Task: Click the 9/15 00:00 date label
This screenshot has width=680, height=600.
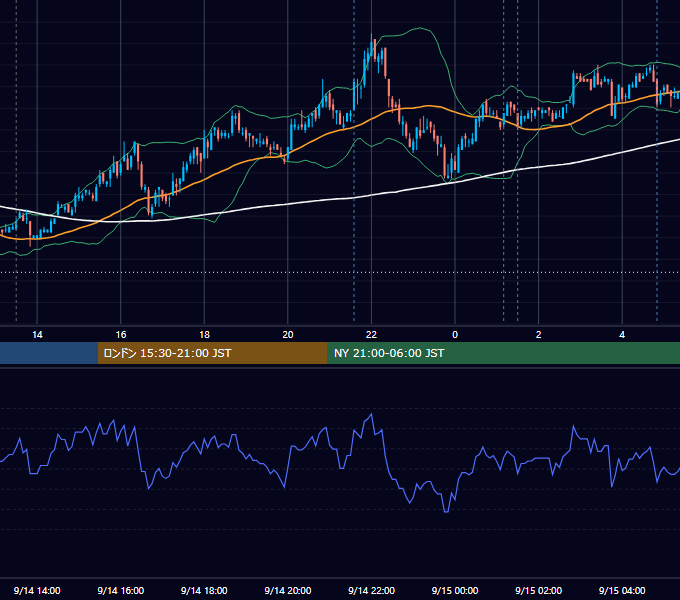Action: pyautogui.click(x=455, y=590)
